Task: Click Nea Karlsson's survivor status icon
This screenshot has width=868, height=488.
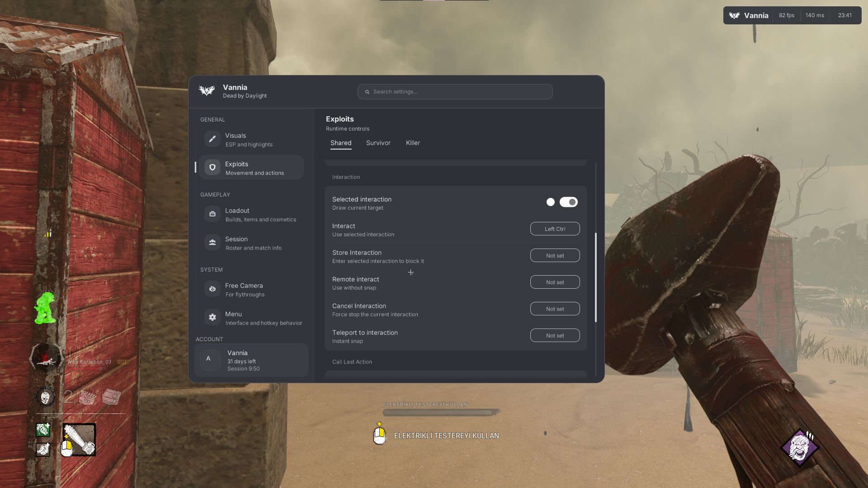Action: [x=46, y=359]
